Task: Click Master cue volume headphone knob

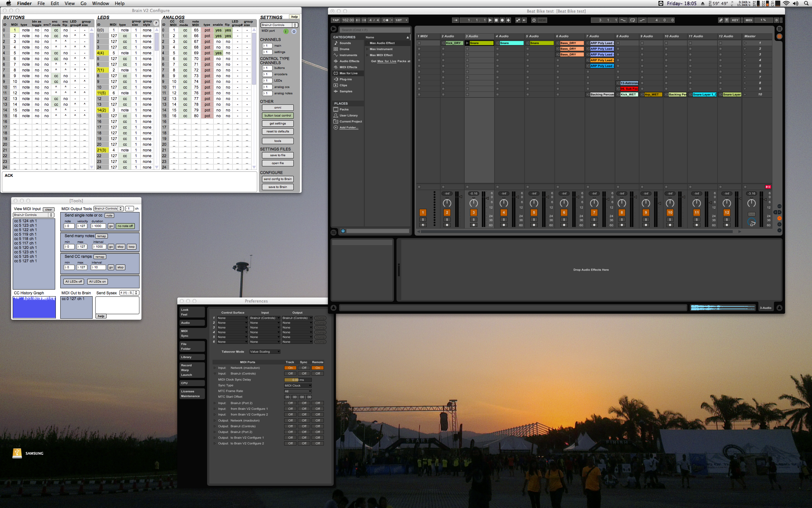Action: pos(752,222)
